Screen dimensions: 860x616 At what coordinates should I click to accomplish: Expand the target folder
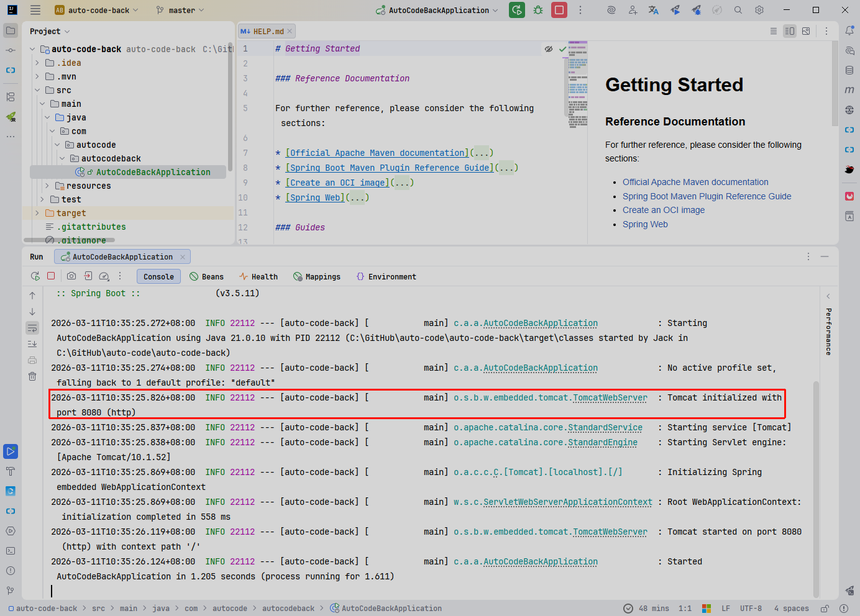[37, 213]
